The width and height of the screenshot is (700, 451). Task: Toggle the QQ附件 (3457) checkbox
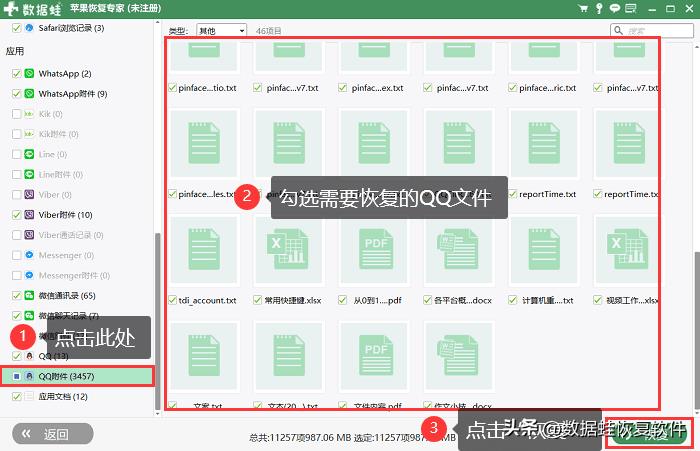(17, 376)
